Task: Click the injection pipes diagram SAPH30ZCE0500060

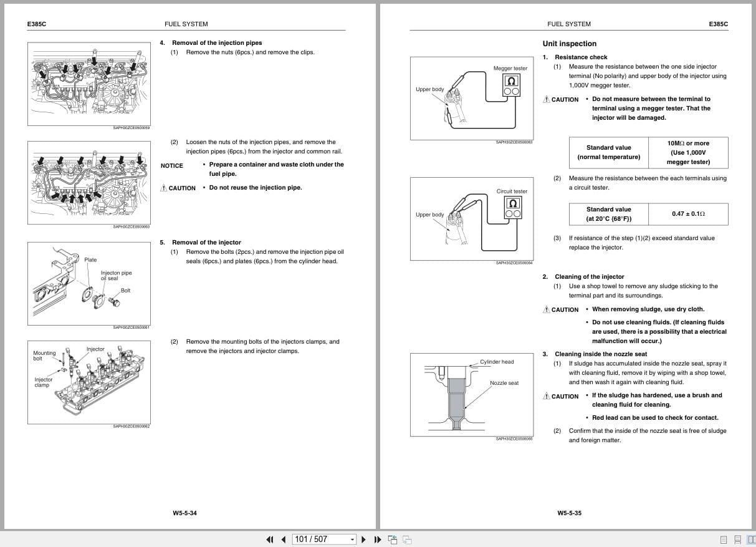Action: coord(89,183)
